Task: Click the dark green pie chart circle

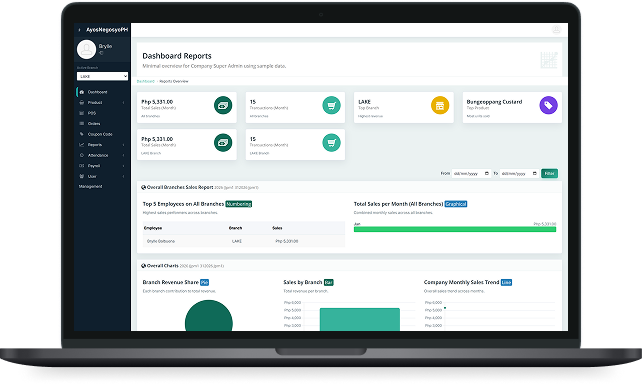Action: [x=209, y=315]
